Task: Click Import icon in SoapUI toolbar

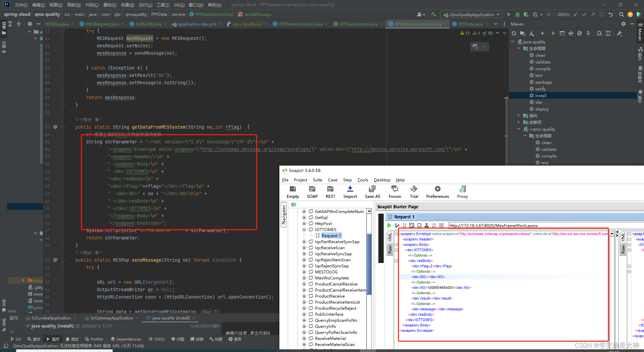Action: (350, 192)
